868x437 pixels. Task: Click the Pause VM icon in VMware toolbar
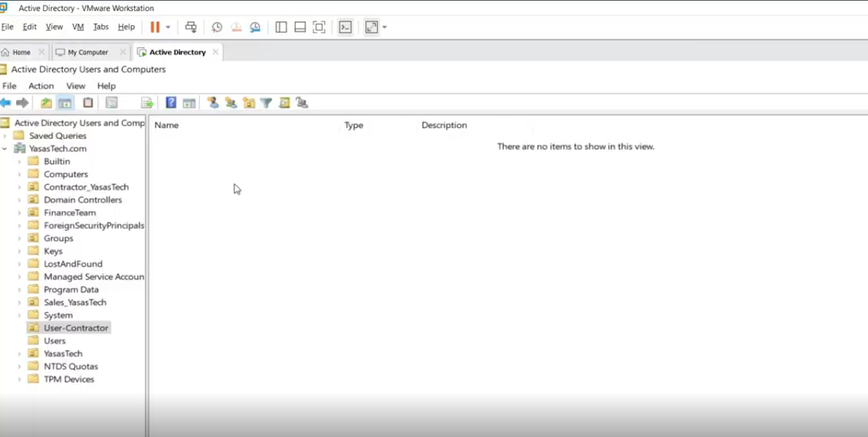point(155,27)
